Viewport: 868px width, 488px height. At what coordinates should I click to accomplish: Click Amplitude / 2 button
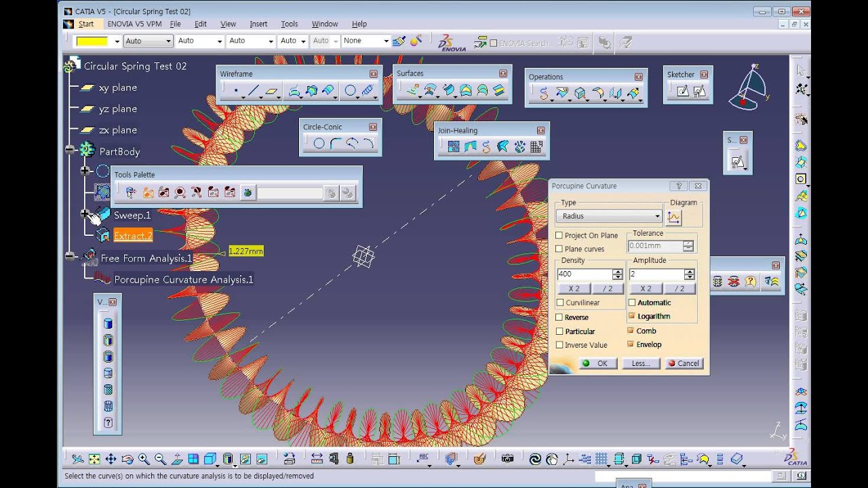(679, 289)
